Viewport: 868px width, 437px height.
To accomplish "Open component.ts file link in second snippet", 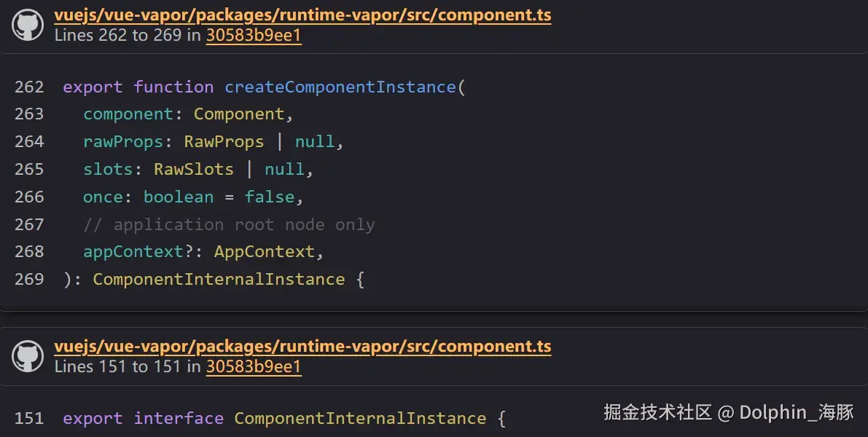I will [x=302, y=347].
